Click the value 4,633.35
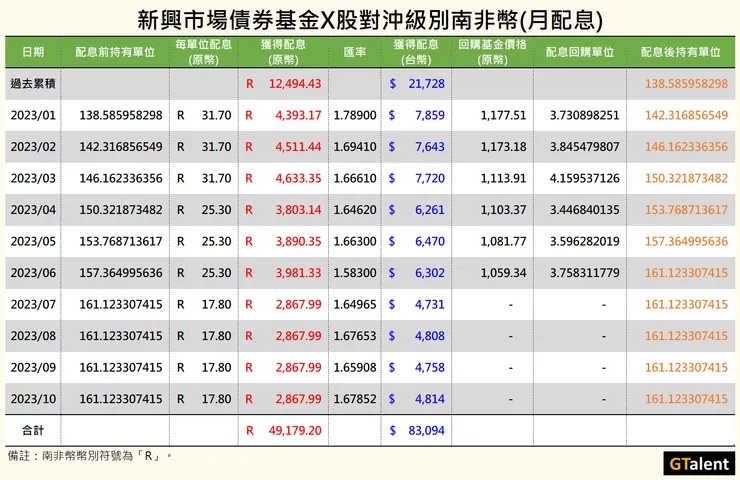The height and width of the screenshot is (480, 740). tap(298, 178)
